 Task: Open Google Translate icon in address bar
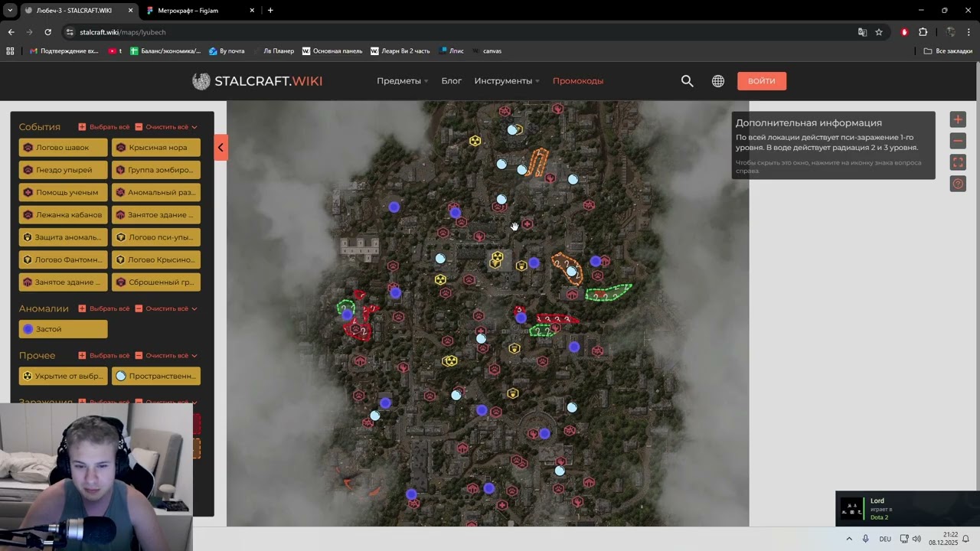(862, 32)
